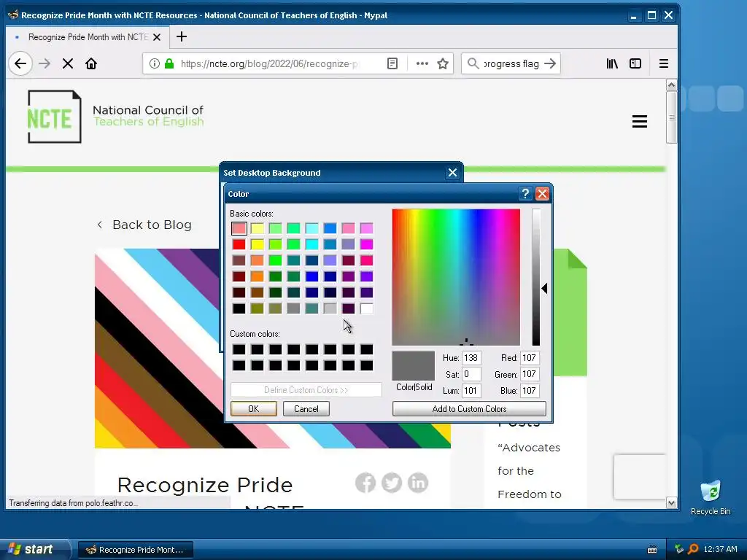Share post via Facebook icon
Image resolution: width=747 pixels, height=560 pixels.
coord(365,483)
